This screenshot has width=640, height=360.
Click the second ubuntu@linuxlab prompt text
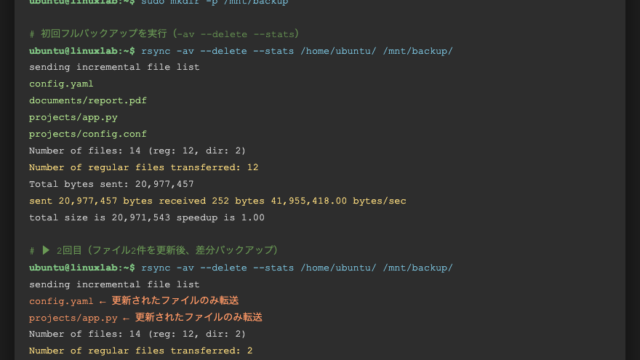click(82, 268)
